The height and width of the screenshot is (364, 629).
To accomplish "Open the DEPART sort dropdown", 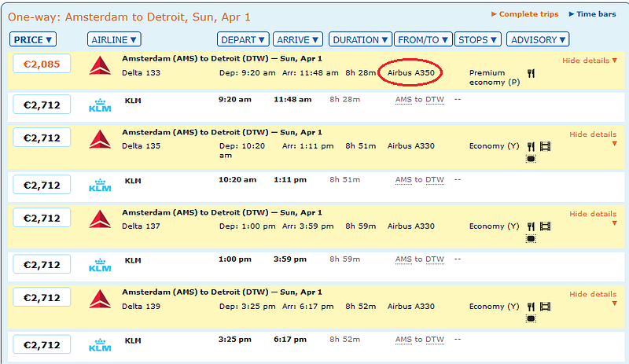I will point(243,39).
